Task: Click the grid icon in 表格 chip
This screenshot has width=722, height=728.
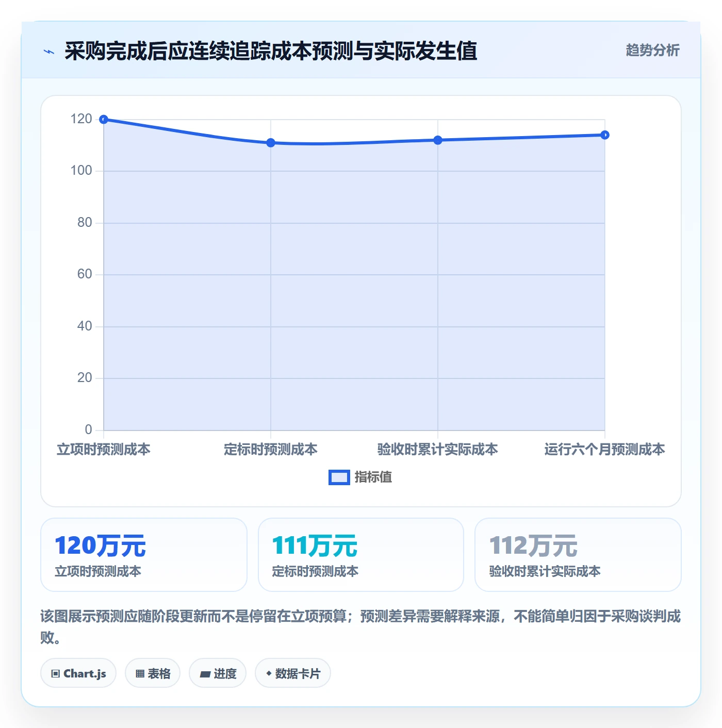Action: (x=140, y=673)
